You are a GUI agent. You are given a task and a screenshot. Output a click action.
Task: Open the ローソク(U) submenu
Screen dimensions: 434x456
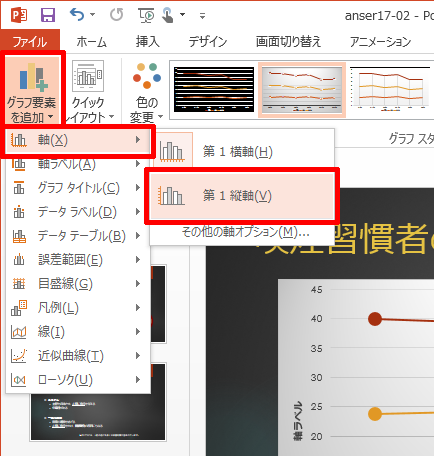tap(78, 380)
